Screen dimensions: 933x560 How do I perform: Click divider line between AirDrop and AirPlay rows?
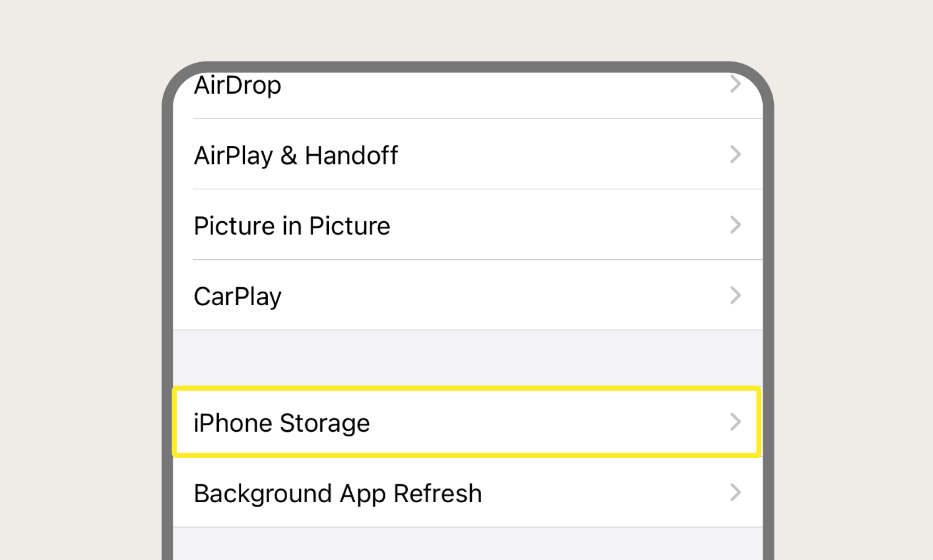click(478, 118)
